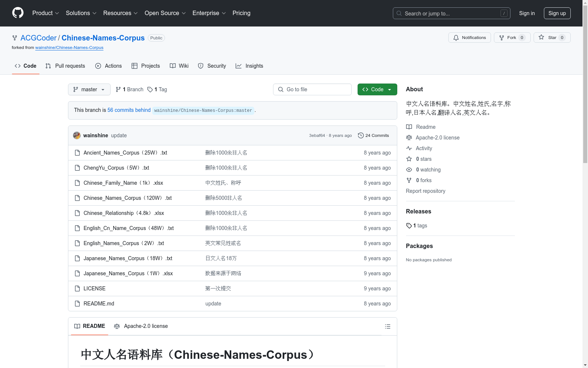
Task: View the 24 Commits history
Action: coord(373,135)
